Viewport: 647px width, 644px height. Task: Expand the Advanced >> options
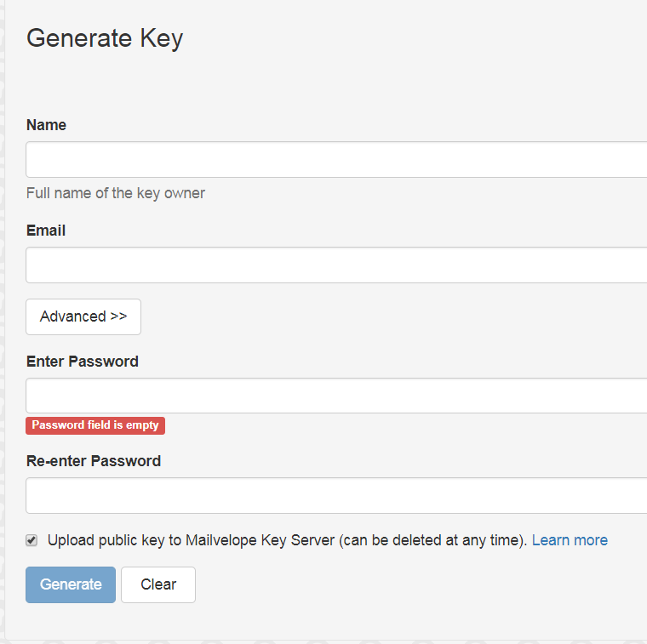point(83,316)
